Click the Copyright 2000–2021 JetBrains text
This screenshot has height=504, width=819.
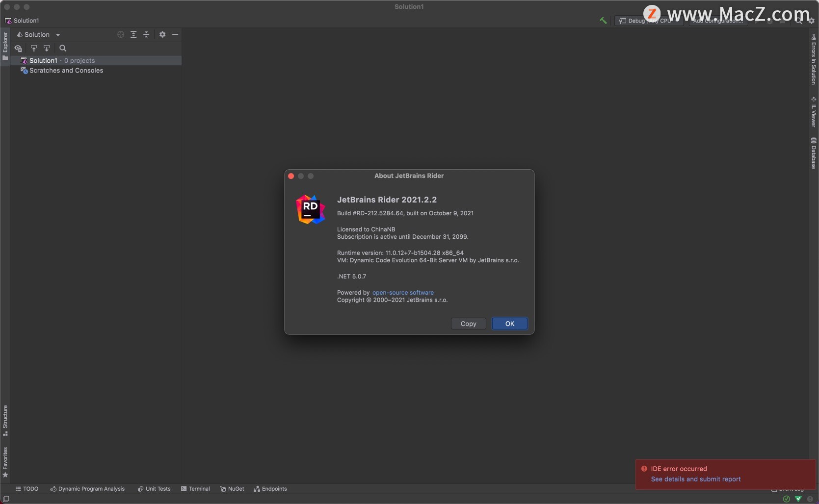(392, 300)
